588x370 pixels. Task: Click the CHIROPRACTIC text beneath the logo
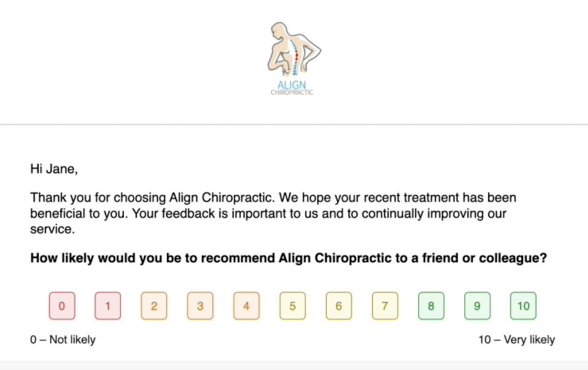[292, 92]
